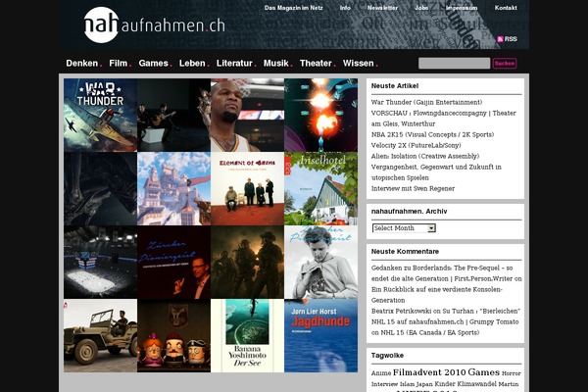588x392 pixels.
Task: Select the Filmadvent 2010 tag
Action: 429,372
